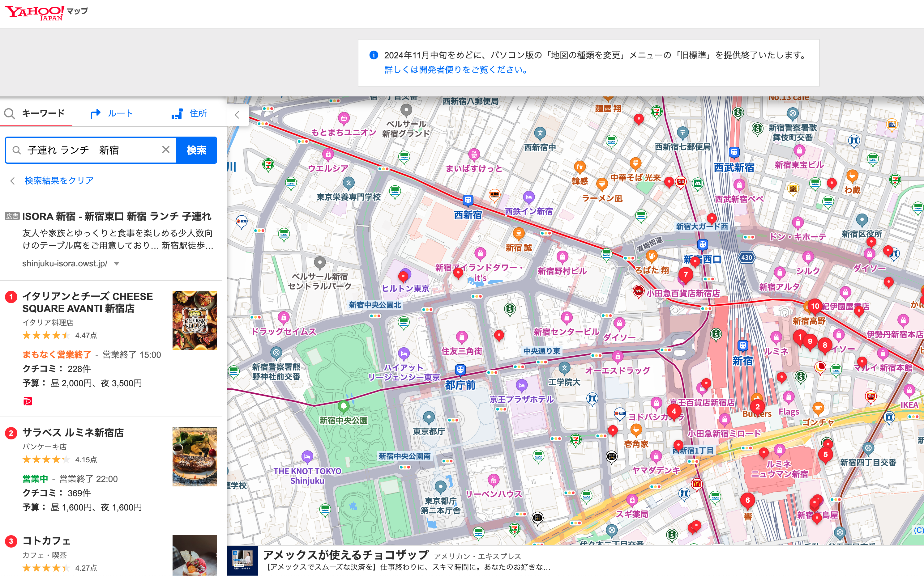Click the blue info icon in notice
Screen dimensions: 924x576
(374, 55)
